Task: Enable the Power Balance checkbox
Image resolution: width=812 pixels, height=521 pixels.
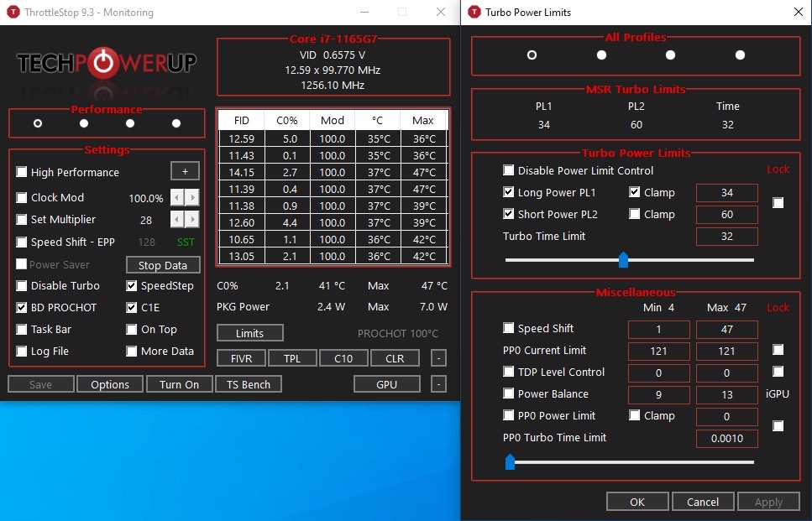Action: click(x=509, y=393)
